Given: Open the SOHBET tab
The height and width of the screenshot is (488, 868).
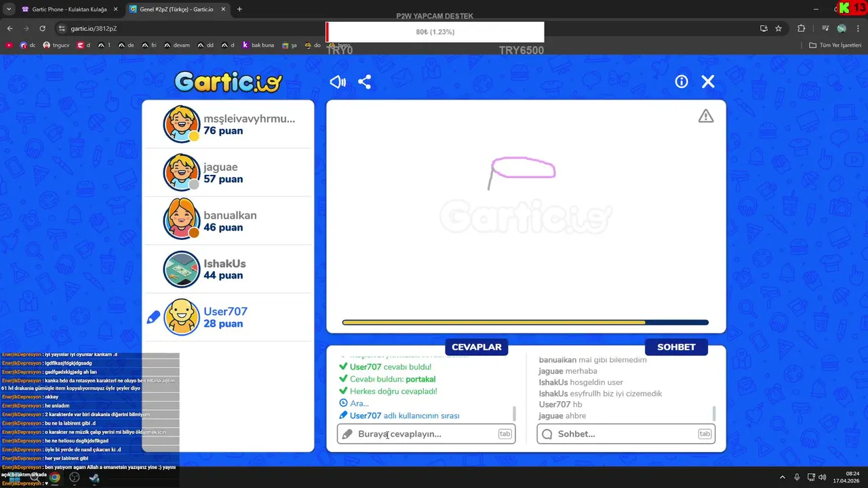Looking at the screenshot, I should pyautogui.click(x=676, y=347).
